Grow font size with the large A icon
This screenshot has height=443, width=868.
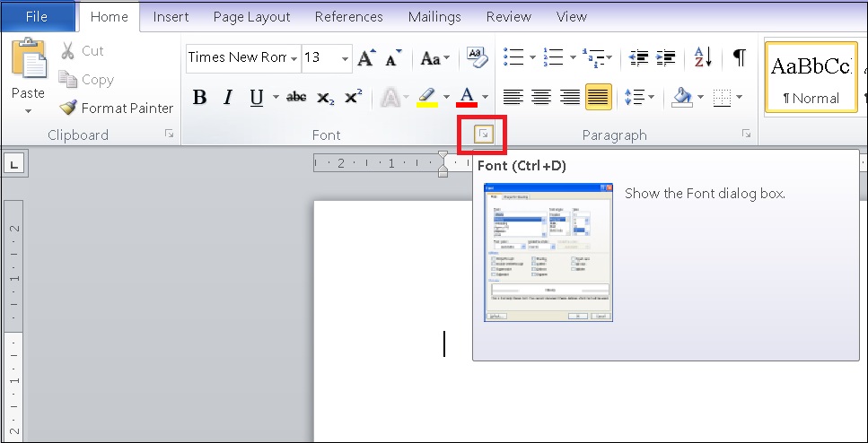point(366,57)
